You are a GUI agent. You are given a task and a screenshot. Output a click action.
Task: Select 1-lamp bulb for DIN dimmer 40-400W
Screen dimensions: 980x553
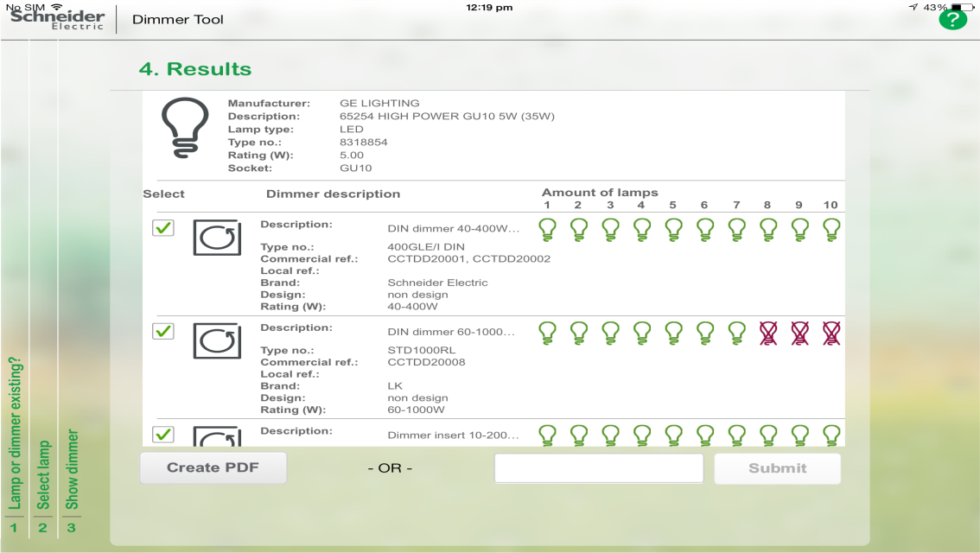(x=548, y=229)
